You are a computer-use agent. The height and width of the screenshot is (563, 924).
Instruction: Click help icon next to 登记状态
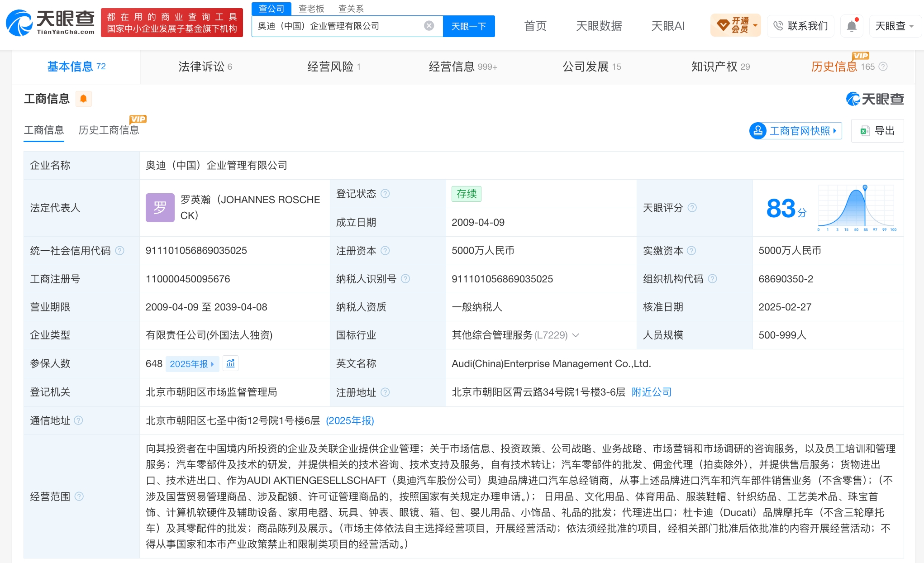click(x=385, y=194)
